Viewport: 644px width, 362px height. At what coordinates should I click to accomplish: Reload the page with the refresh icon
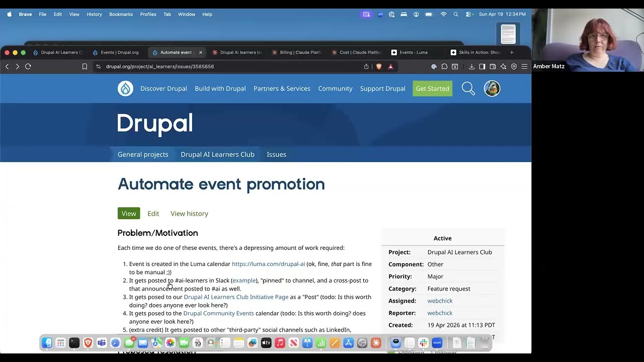pyautogui.click(x=28, y=66)
